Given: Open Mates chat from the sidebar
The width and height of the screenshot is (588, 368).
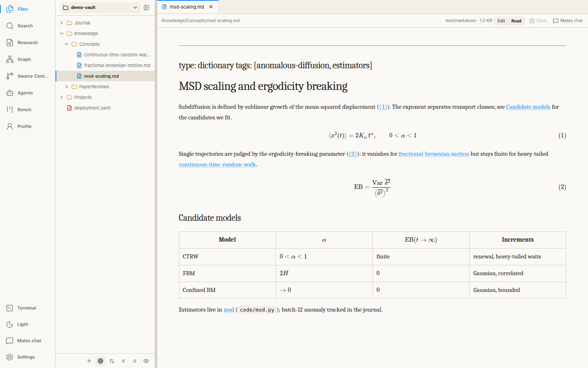Looking at the screenshot, I should click(27, 341).
